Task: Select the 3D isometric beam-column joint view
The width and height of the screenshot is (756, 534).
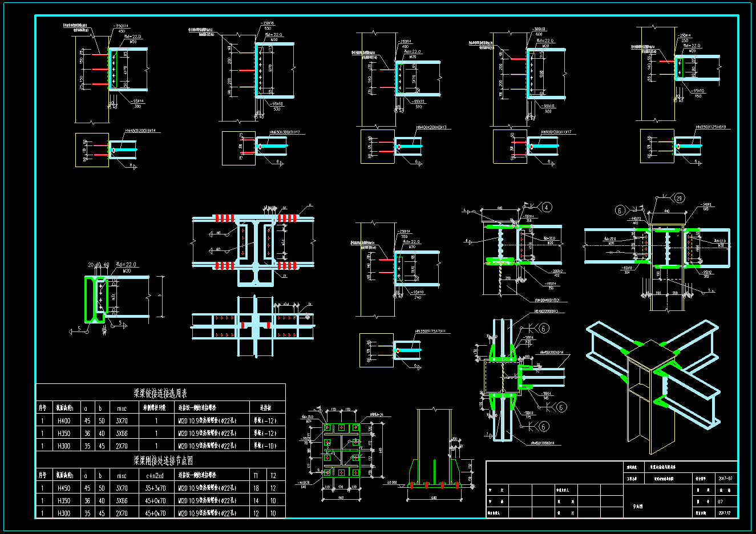Action: point(652,388)
